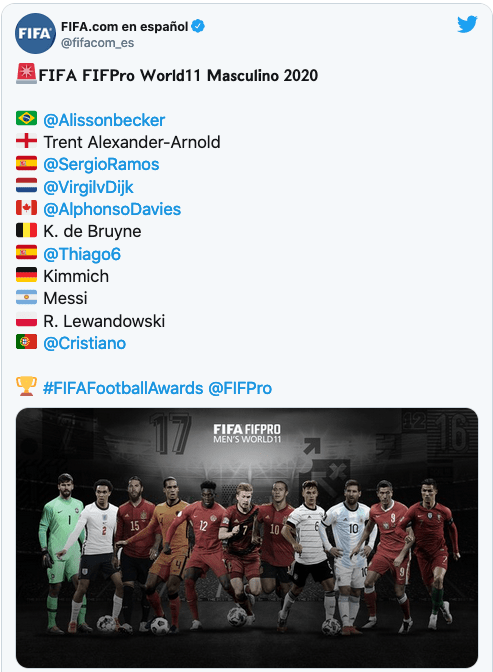Click the trophy emoji

point(26,386)
